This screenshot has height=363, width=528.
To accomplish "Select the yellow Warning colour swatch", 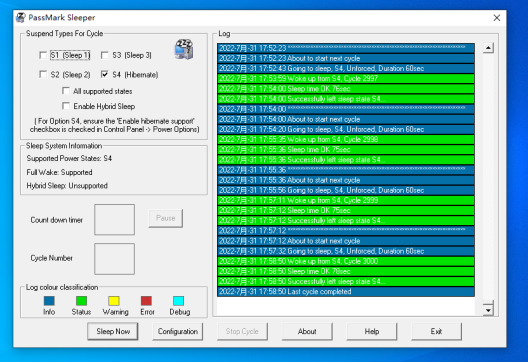I will [x=114, y=301].
